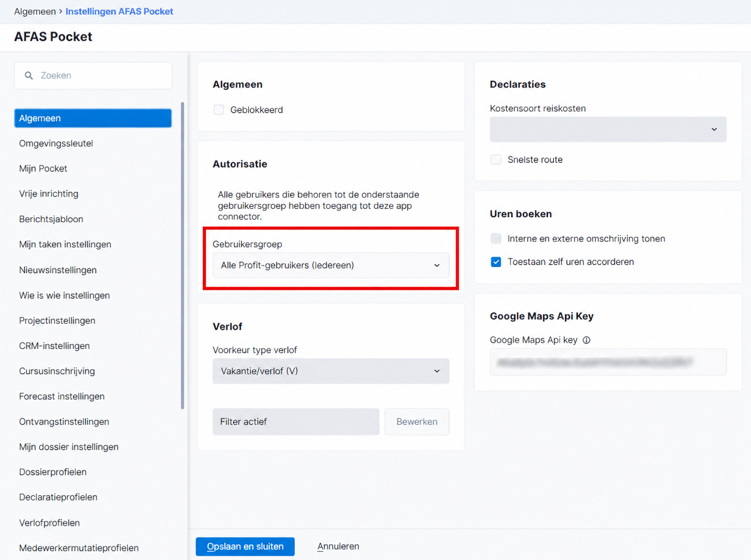Viewport: 751px width, 560px height.
Task: Select Algemeen in the sidebar
Action: pyautogui.click(x=93, y=118)
